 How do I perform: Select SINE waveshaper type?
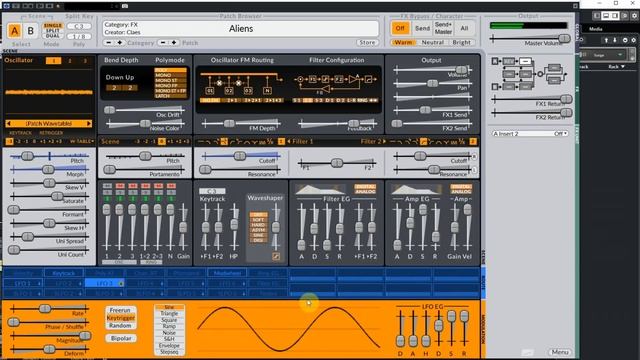click(258, 235)
